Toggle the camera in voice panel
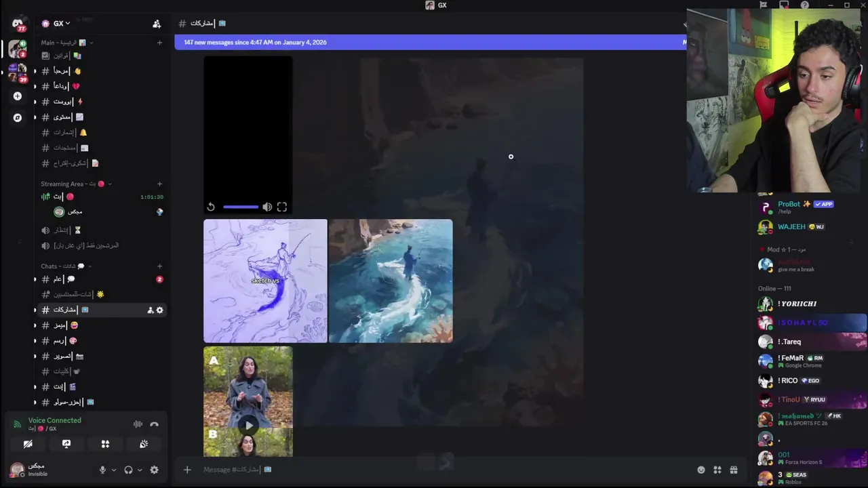 tap(28, 444)
